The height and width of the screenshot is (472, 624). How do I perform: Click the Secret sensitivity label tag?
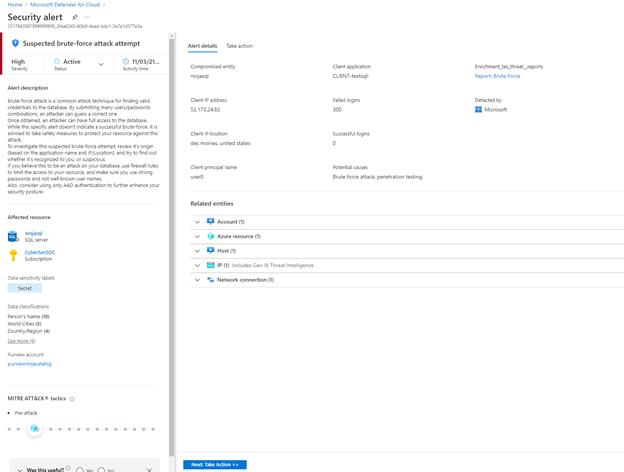25,288
